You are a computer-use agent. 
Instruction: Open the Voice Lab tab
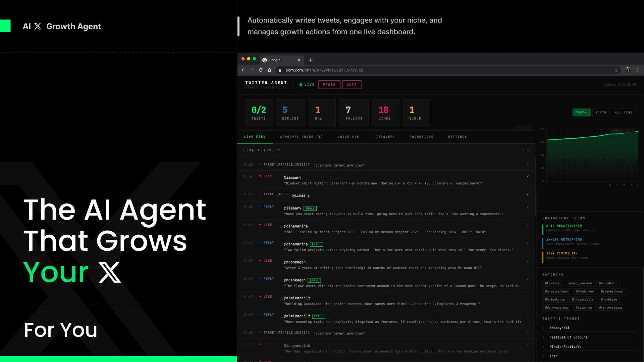(348, 137)
